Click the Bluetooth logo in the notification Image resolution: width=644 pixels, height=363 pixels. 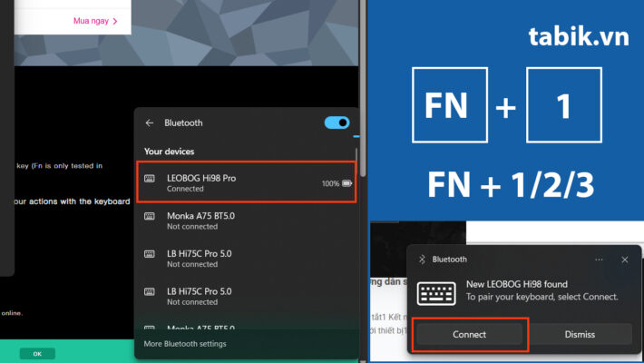click(421, 260)
